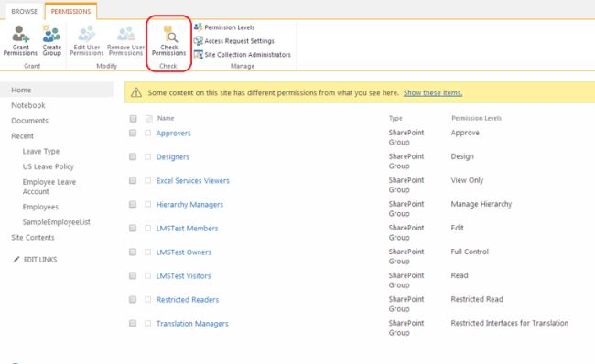The height and width of the screenshot is (364, 595).
Task: Open the LMSTest Visitors group link
Action: [x=183, y=275]
